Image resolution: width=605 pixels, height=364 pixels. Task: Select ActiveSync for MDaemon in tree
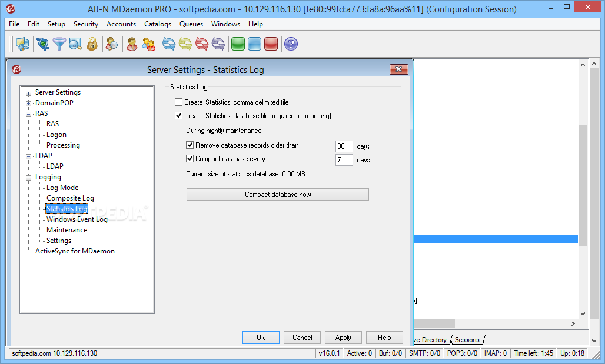pos(75,251)
